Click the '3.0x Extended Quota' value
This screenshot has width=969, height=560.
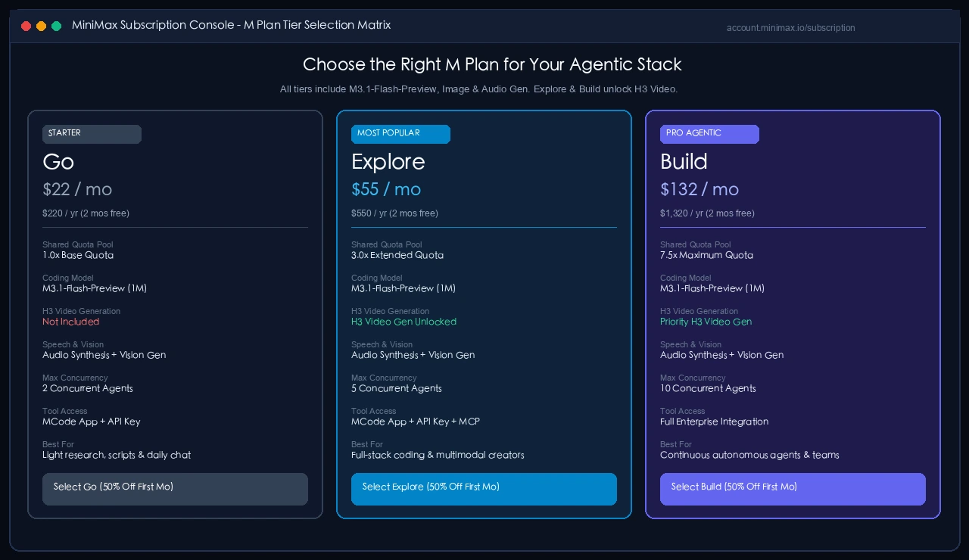397,255
